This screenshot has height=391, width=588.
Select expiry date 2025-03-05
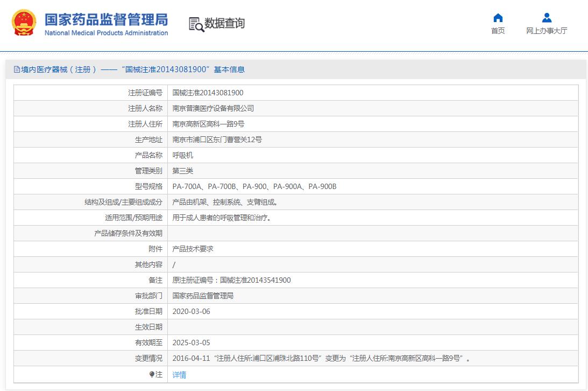pos(192,343)
